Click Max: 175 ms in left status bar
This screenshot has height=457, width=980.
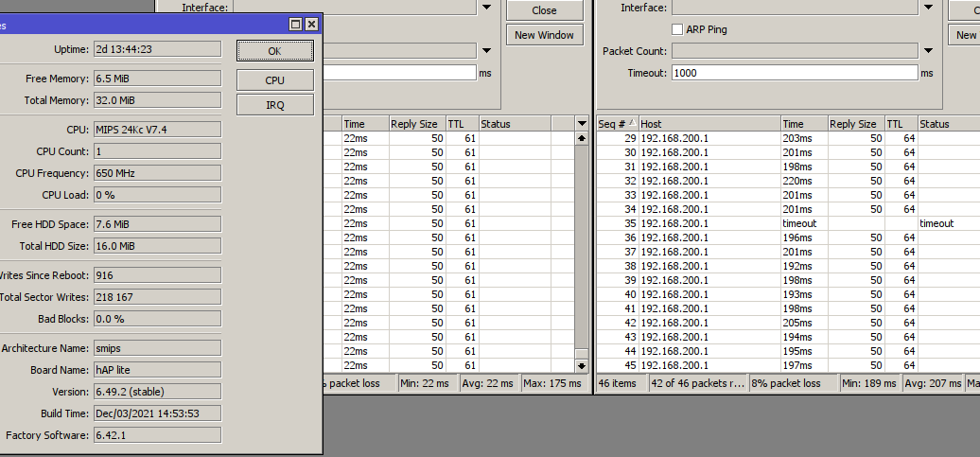(x=555, y=383)
